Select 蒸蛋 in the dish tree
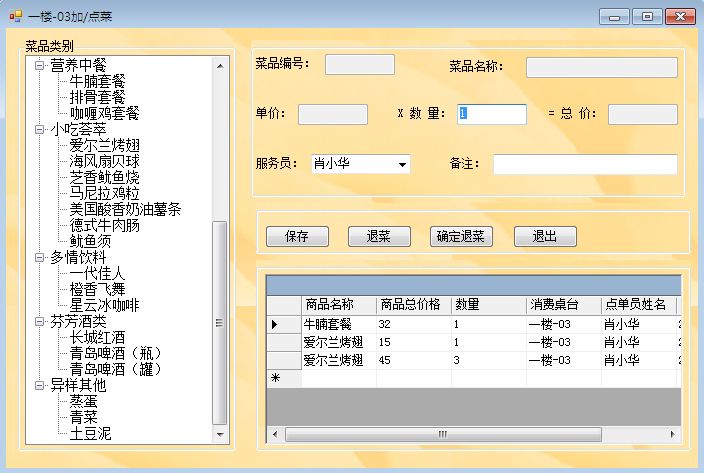Screen dimensions: 704x473 point(84,401)
